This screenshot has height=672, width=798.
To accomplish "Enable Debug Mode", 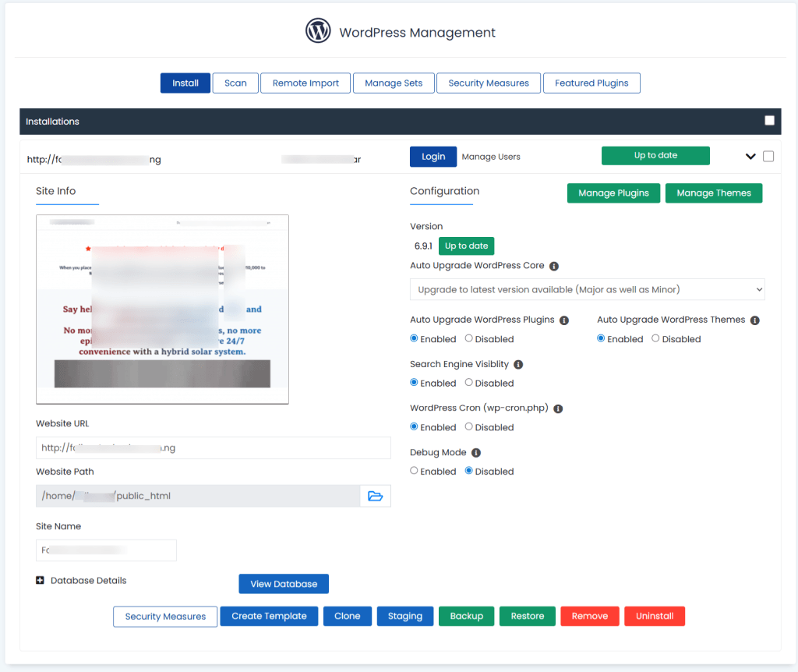I will tap(414, 471).
